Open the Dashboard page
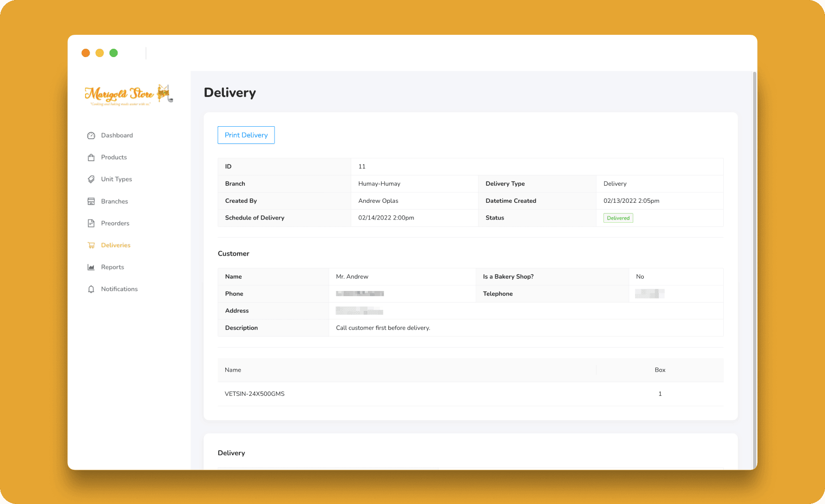 (x=117, y=135)
